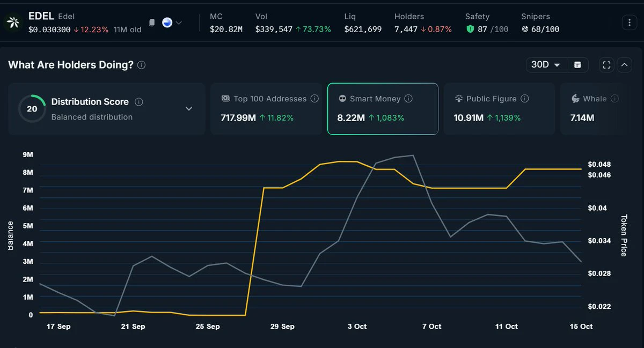The height and width of the screenshot is (348, 644).
Task: Click the Safety score 87
Action: click(482, 29)
